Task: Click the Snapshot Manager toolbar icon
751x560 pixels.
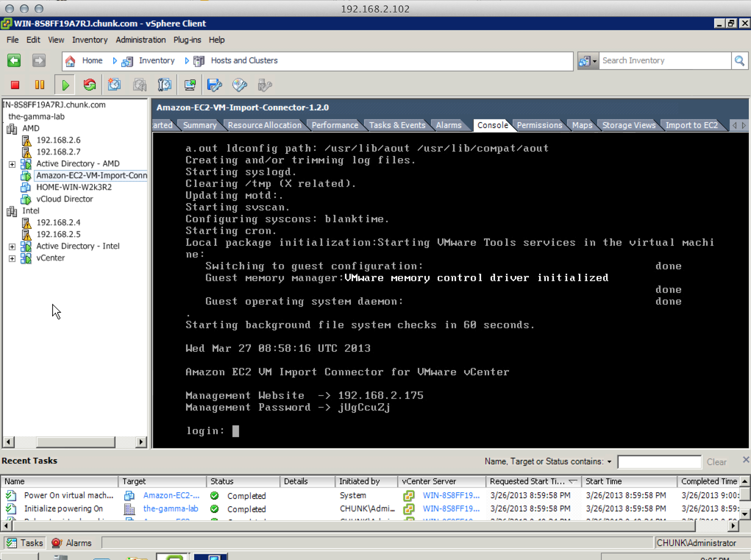Action: click(164, 85)
